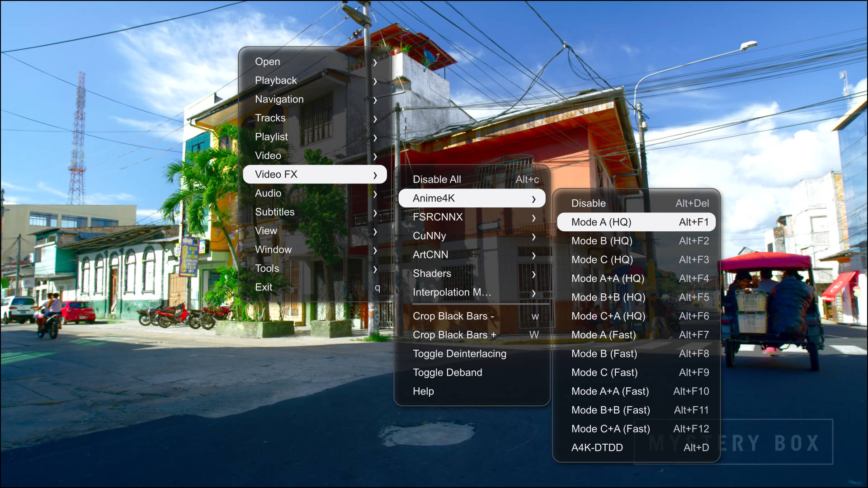This screenshot has width=868, height=488.
Task: Open the Playlist submenu
Action: 315,137
